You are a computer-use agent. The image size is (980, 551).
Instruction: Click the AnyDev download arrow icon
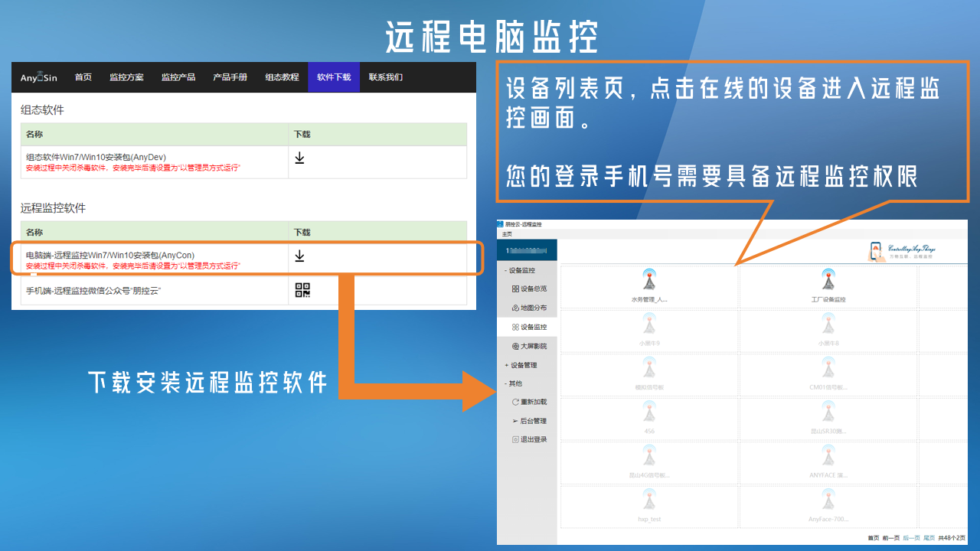tap(299, 158)
